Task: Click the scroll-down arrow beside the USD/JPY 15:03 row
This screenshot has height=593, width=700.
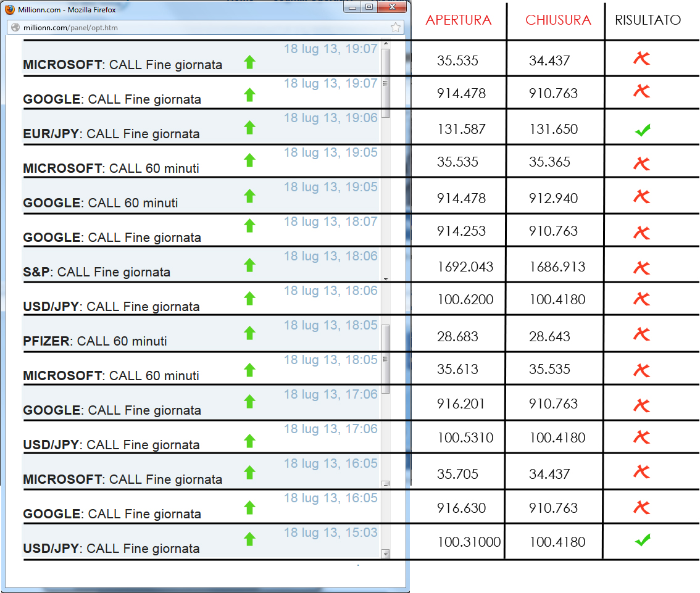Action: pos(386,554)
